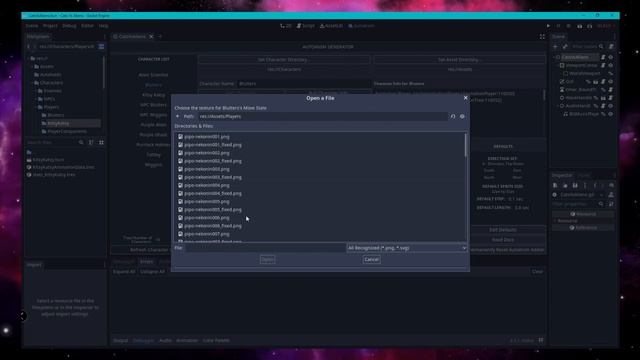The image size is (640, 360).
Task: Close the Open a File dialog
Action: coord(465,98)
